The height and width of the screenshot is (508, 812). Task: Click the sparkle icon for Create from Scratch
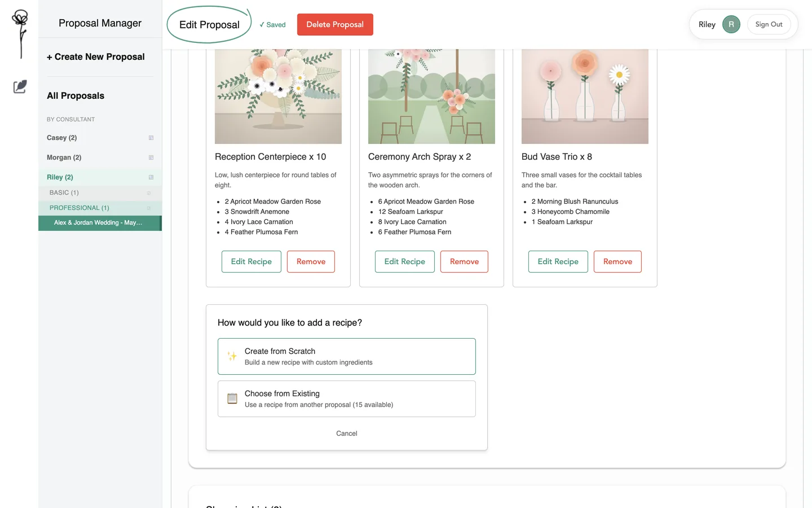[x=232, y=356]
